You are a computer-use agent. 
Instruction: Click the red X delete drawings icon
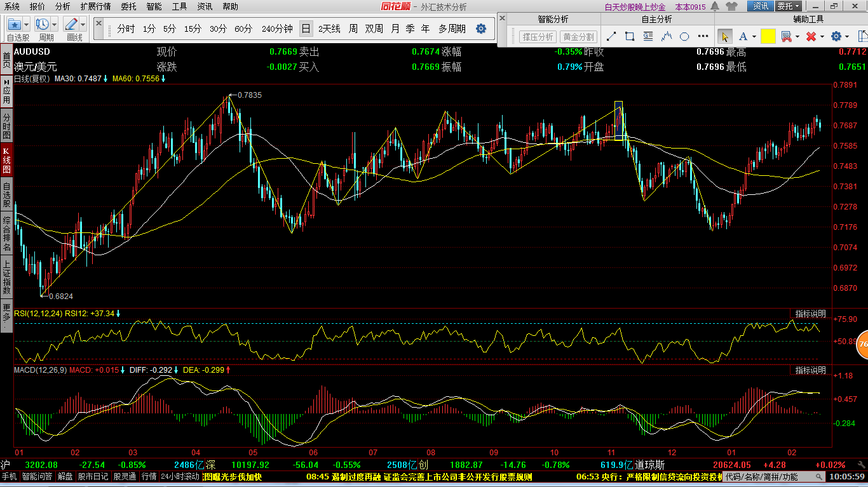[x=811, y=37]
